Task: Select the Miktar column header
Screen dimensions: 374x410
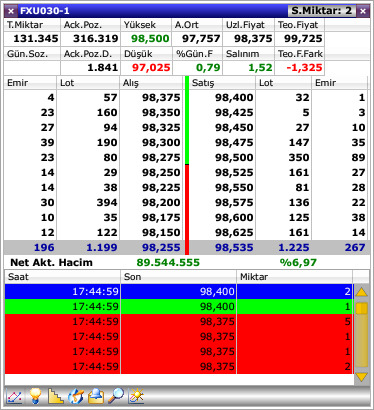Action: 294,277
